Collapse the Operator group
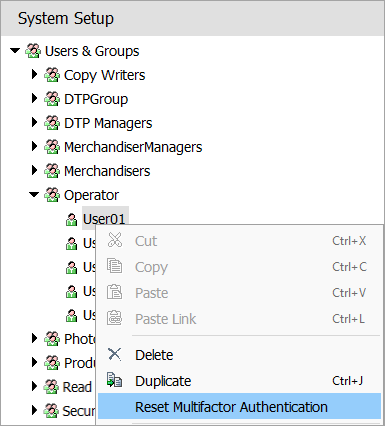Image resolution: width=385 pixels, height=426 pixels. click(34, 195)
